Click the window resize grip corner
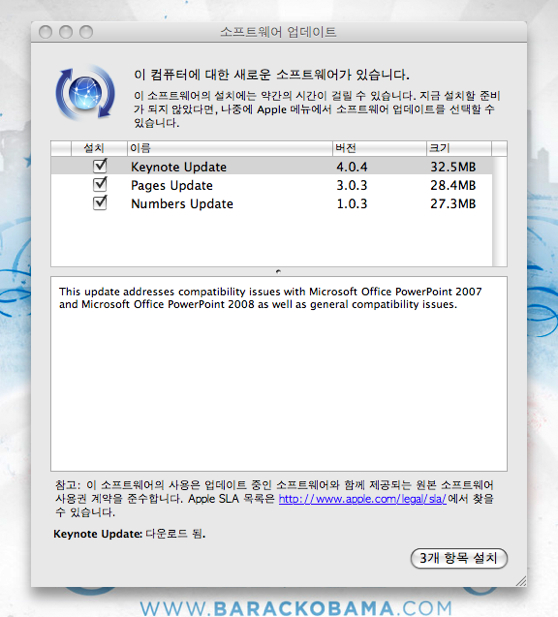558x617 pixels. (x=521, y=581)
